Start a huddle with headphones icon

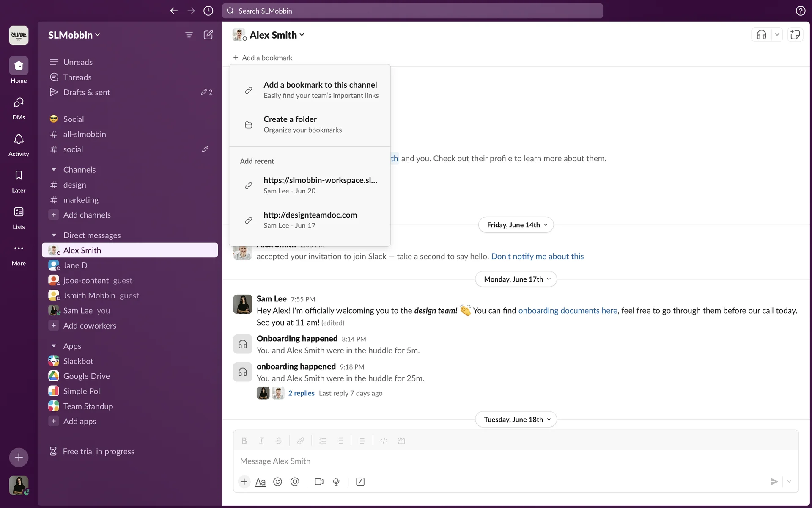[761, 35]
